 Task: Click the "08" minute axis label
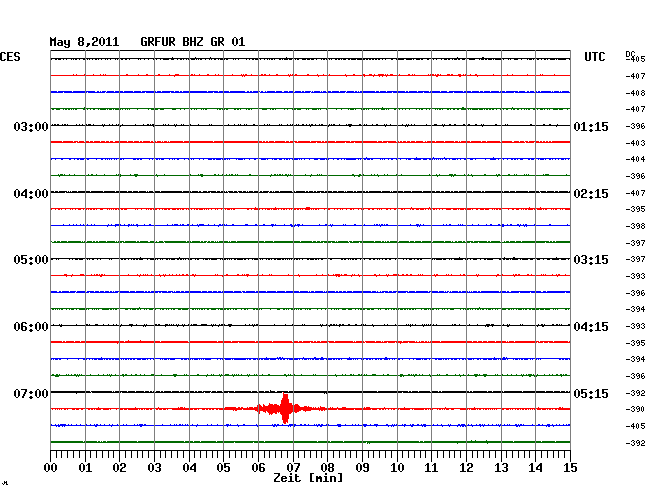coord(327,467)
